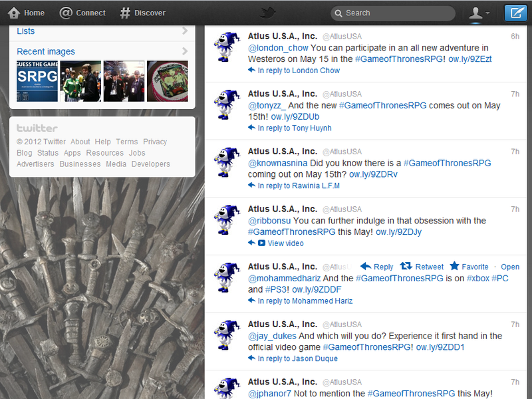Click into the Search input field
Image resolution: width=532 pixels, height=399 pixels.
tap(393, 13)
